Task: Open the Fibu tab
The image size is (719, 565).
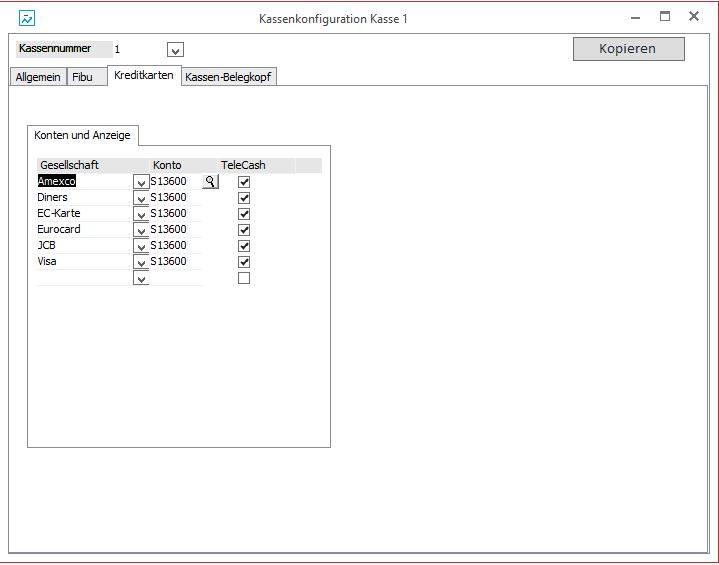Action: tap(84, 77)
